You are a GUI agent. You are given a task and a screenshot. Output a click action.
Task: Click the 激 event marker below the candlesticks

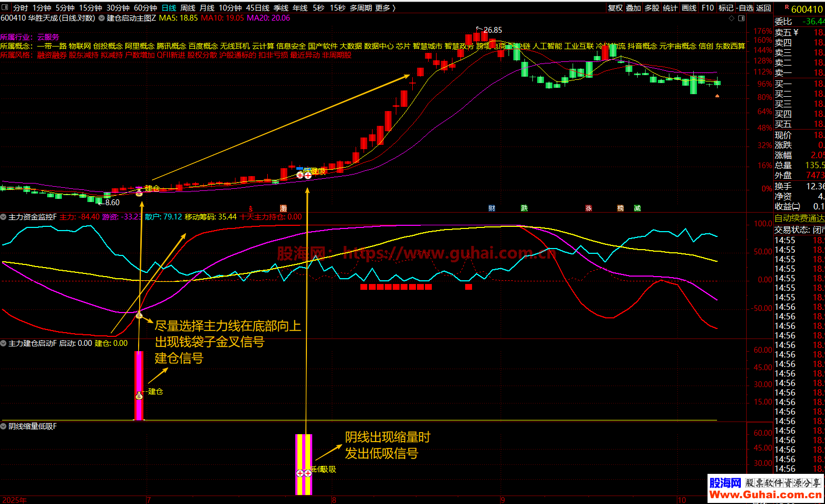[283, 208]
